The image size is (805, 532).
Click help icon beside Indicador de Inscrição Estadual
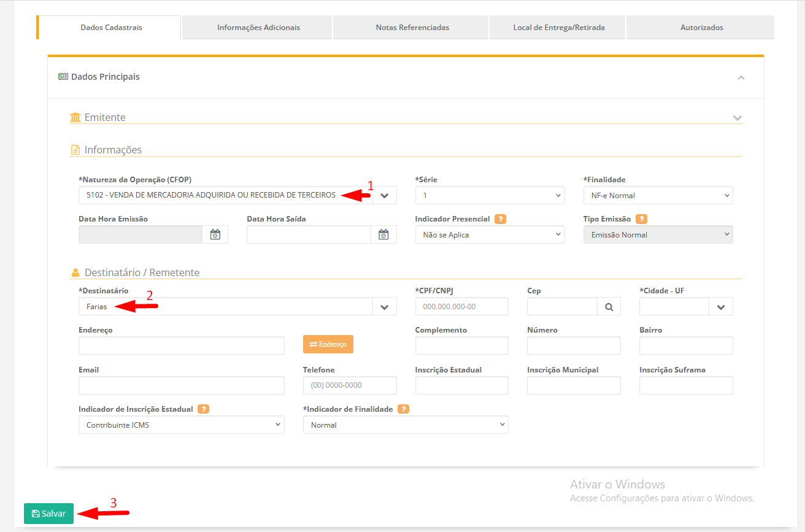203,409
